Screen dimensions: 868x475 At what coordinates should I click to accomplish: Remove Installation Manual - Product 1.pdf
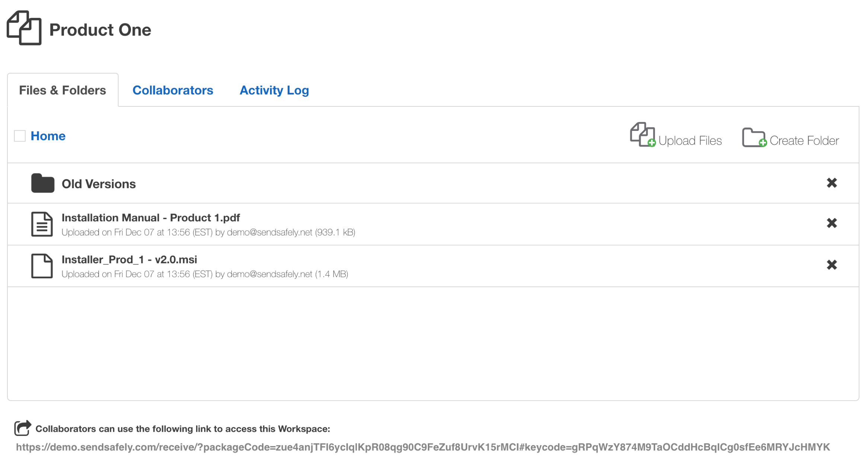click(832, 223)
